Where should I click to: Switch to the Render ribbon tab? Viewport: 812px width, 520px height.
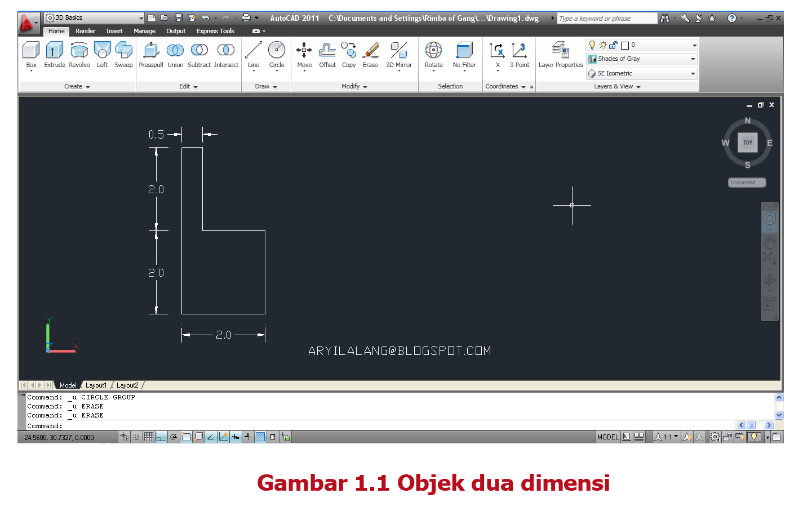pyautogui.click(x=85, y=31)
